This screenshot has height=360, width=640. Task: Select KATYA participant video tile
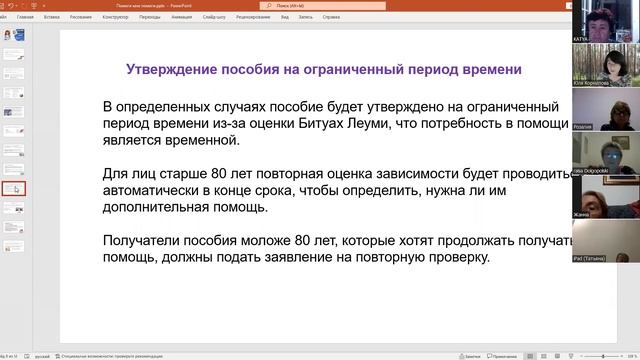pos(606,21)
